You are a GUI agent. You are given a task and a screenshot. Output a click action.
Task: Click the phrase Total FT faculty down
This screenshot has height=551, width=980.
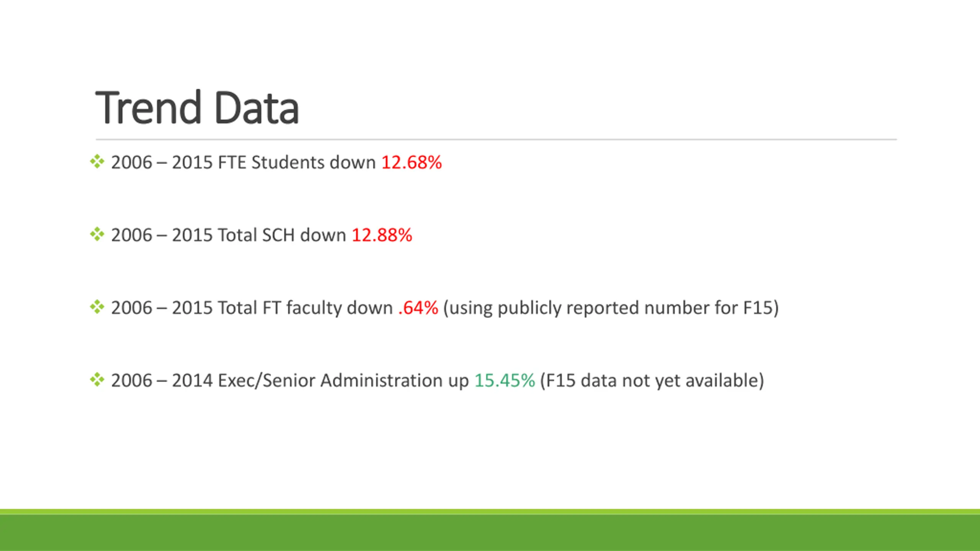(305, 308)
